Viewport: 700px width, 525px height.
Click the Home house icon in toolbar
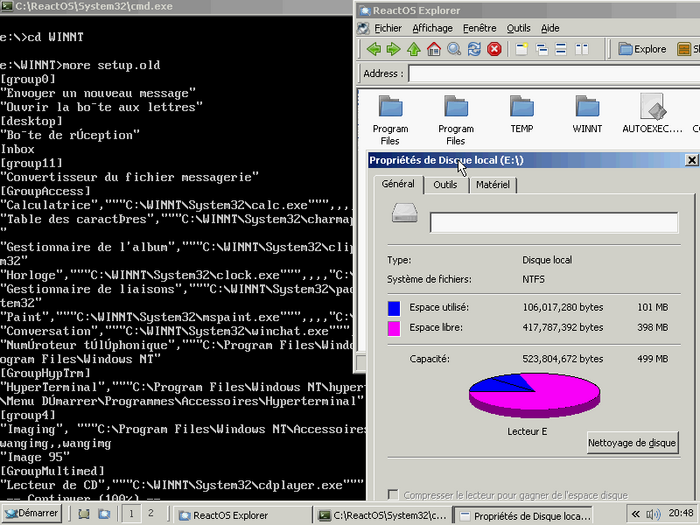coord(434,48)
